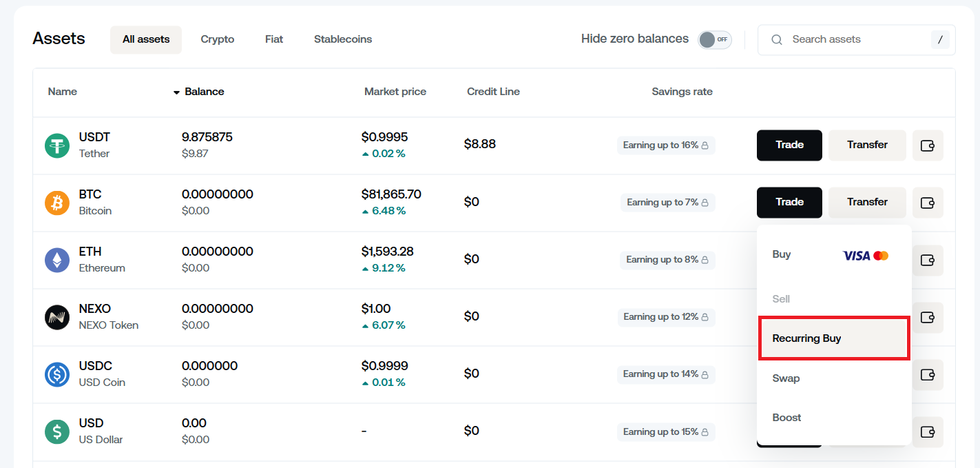Click lock icon on Earning up to 12%
Screen dimensions: 980x468
705,317
